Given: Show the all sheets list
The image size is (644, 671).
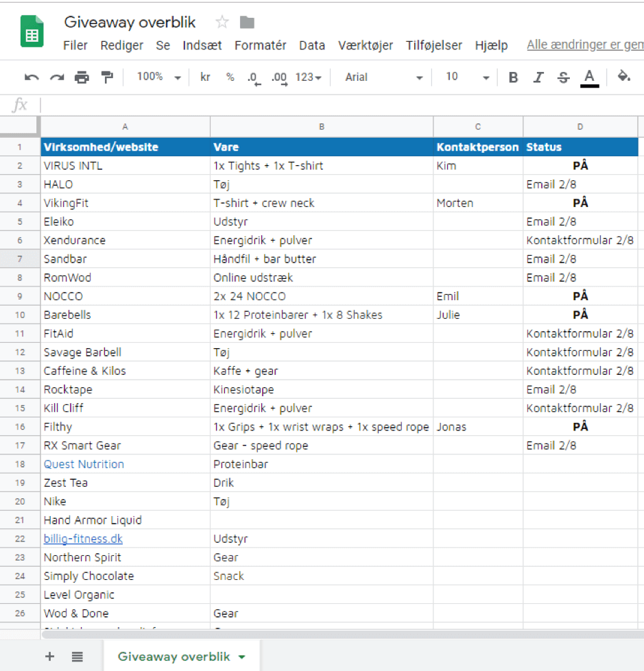Looking at the screenshot, I should tap(77, 656).
